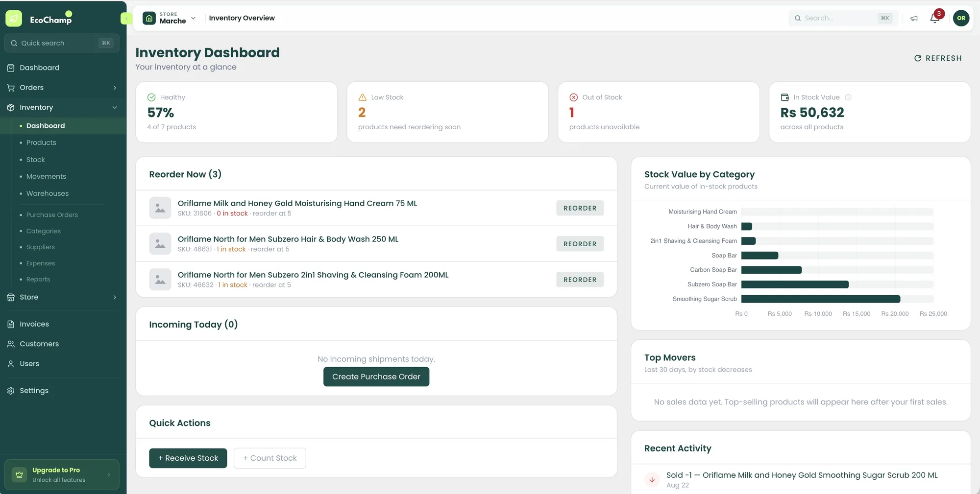
Task: Click the Marche store home icon
Action: coord(149,18)
